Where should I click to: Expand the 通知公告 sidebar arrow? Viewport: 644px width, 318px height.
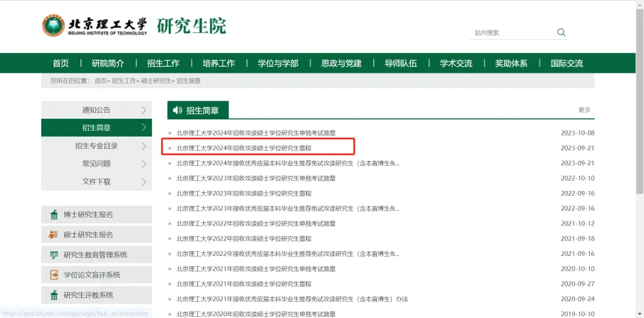[x=144, y=110]
